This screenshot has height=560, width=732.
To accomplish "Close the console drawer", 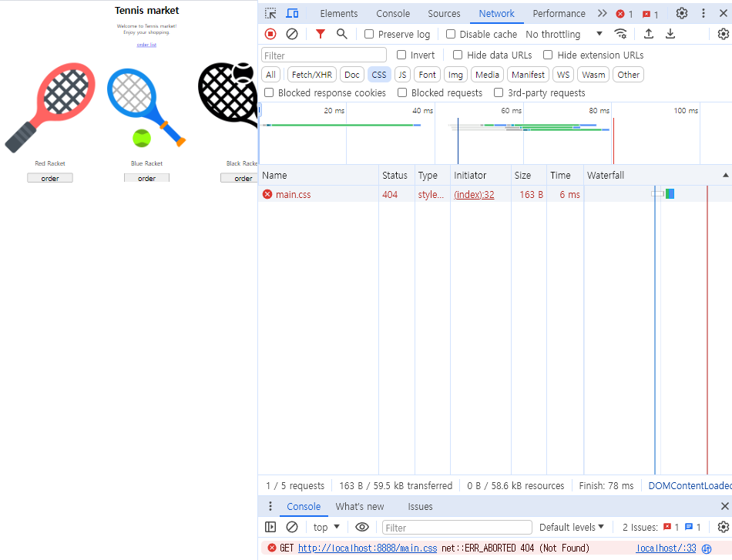I will click(724, 506).
